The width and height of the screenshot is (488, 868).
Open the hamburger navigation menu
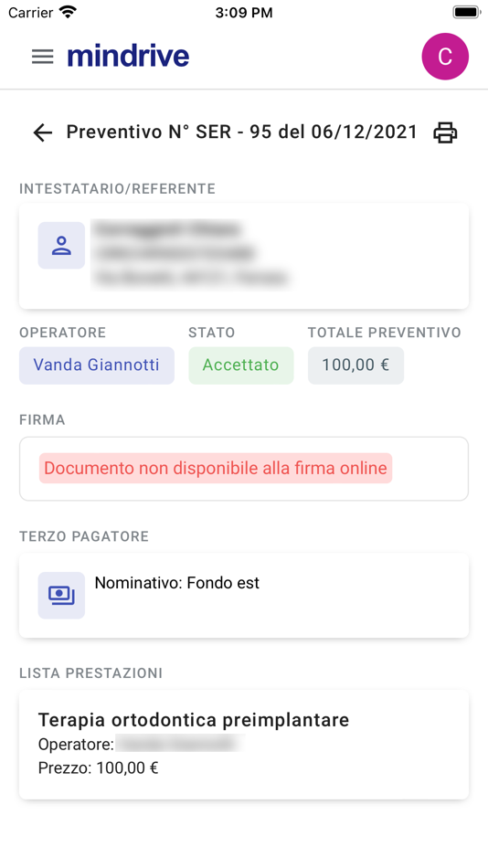(43, 57)
